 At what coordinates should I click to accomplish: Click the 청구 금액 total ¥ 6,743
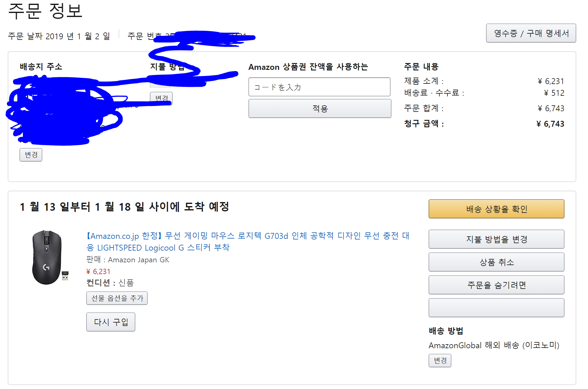coord(550,124)
